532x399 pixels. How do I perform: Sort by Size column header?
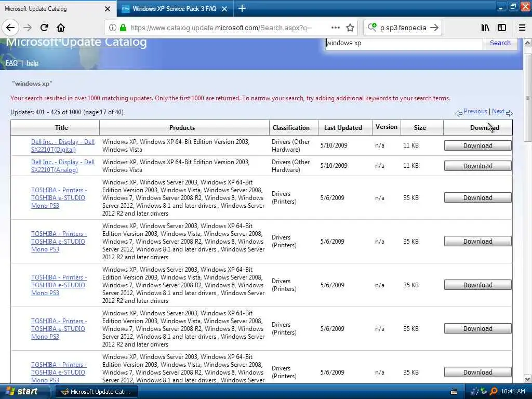pos(420,128)
